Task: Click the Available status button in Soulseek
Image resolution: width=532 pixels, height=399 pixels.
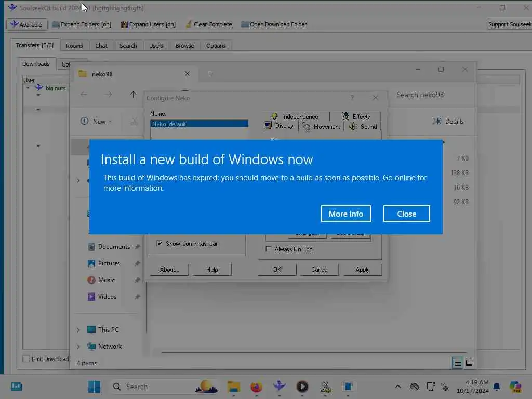Action: pyautogui.click(x=26, y=24)
